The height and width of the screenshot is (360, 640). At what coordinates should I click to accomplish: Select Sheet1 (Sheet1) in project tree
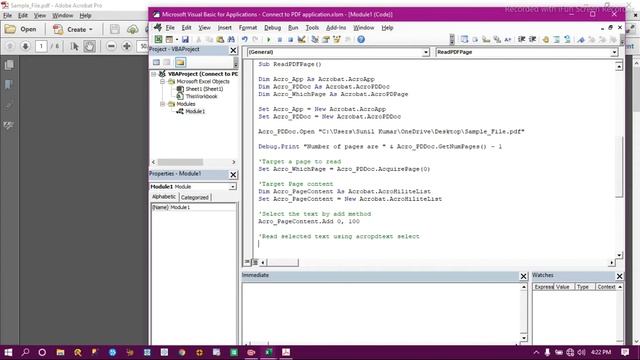(204, 89)
